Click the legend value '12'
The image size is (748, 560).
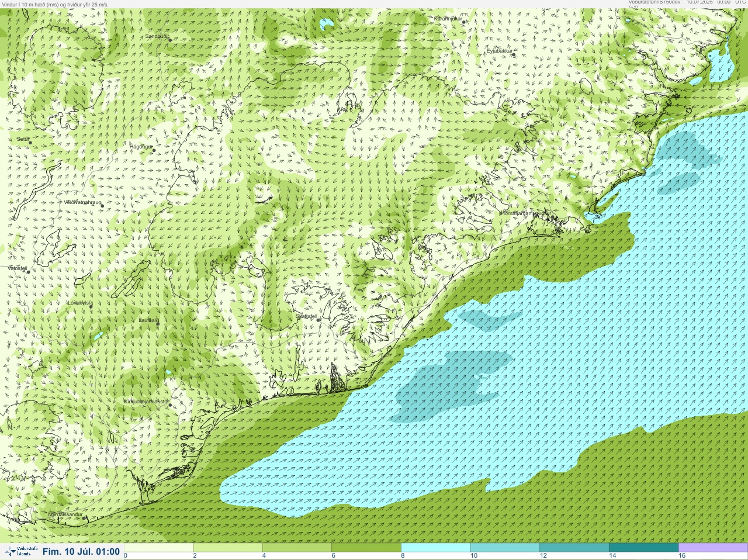click(x=543, y=556)
